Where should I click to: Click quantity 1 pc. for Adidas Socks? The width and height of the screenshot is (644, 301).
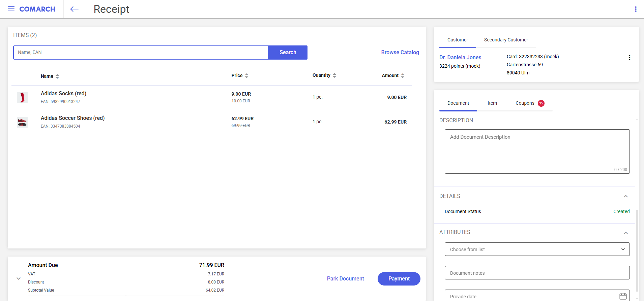coord(317,97)
